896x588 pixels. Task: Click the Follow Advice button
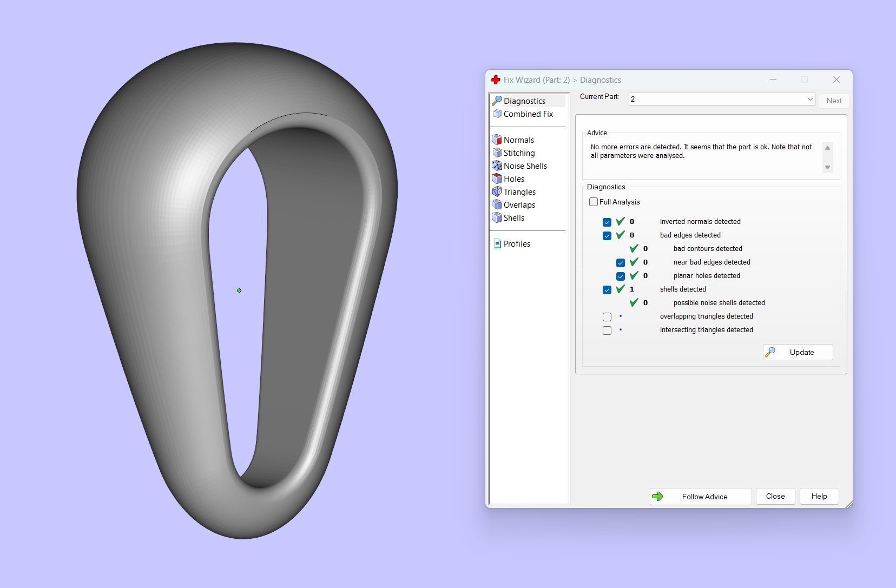(x=701, y=497)
